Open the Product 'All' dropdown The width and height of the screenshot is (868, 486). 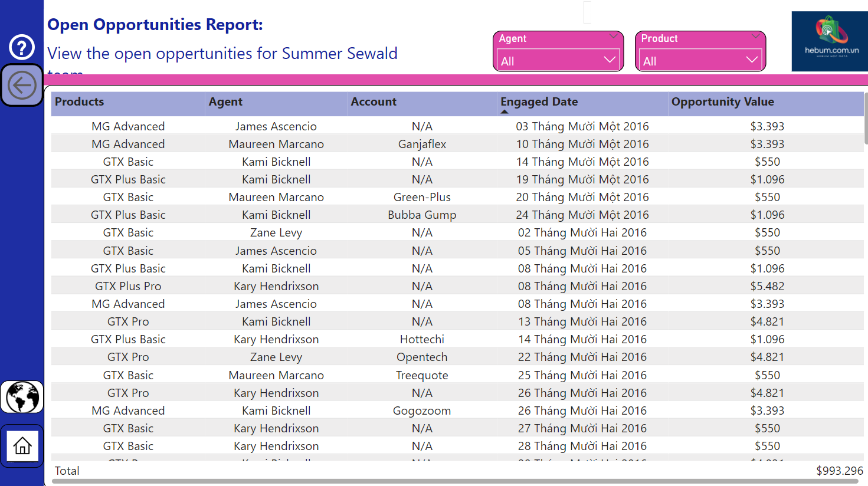[700, 61]
